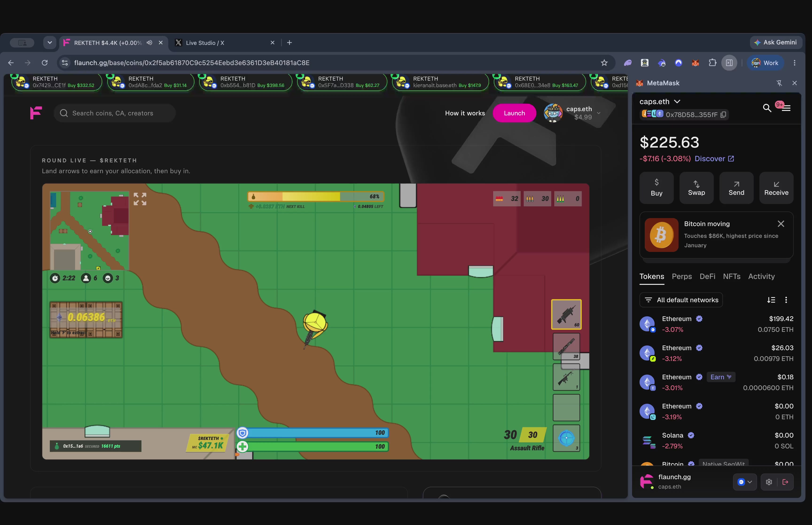Switch to the NFTs tab
This screenshot has width=812, height=525.
coord(732,276)
